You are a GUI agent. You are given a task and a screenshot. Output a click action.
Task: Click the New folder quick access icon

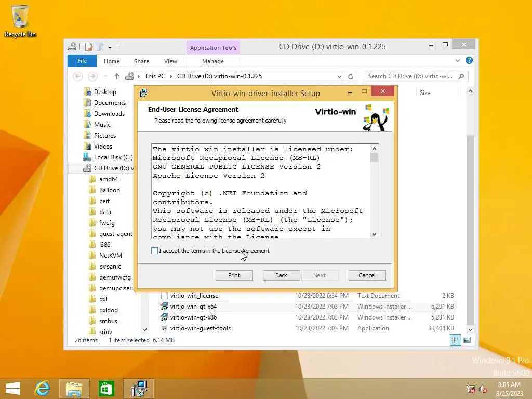[100, 47]
